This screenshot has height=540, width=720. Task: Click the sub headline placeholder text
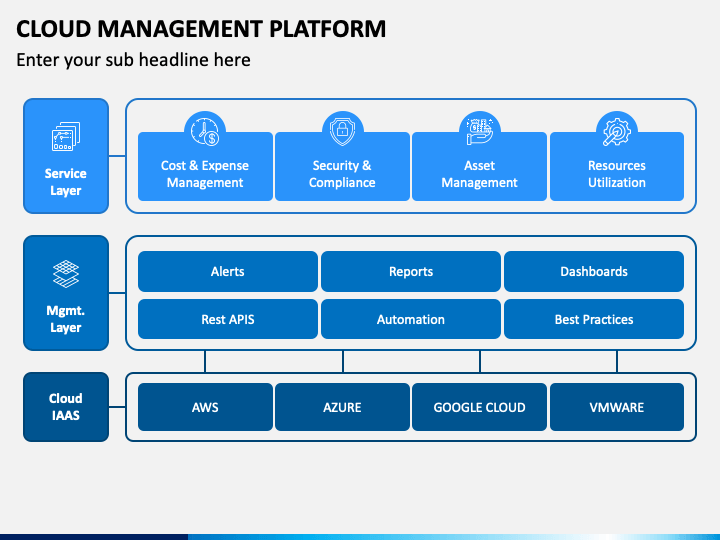click(x=133, y=60)
